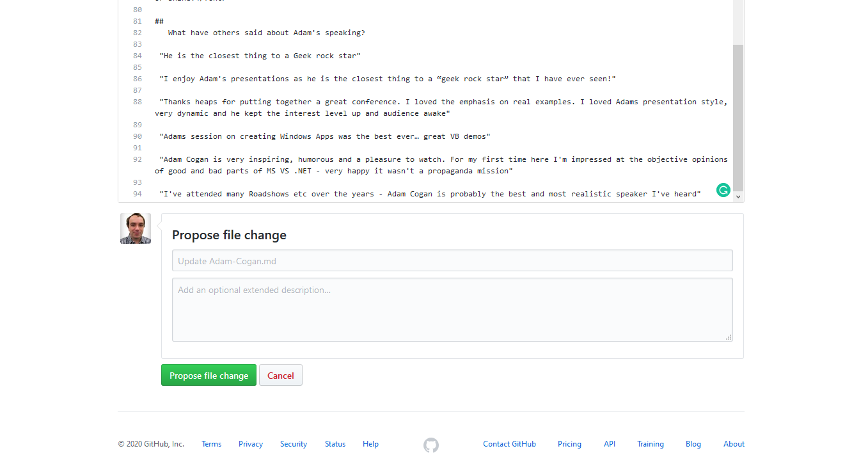Open the Privacy footer link
The width and height of the screenshot is (868, 476).
[251, 444]
